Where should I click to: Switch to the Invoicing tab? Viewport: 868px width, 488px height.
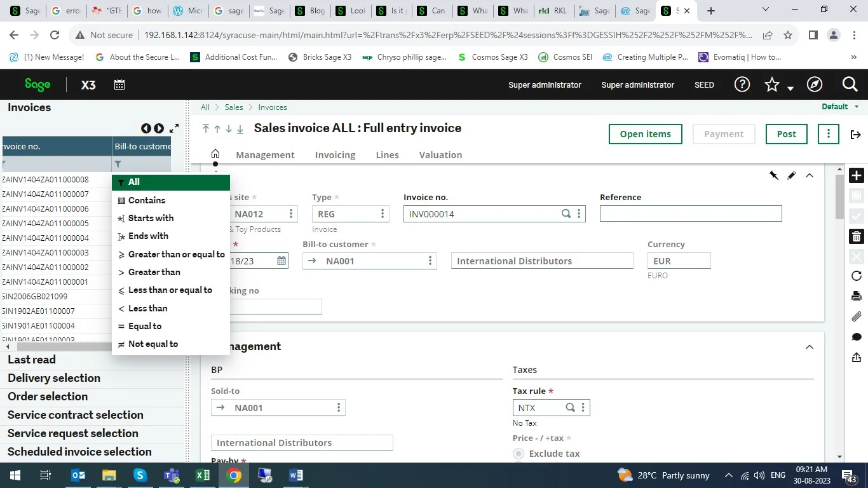click(x=335, y=155)
